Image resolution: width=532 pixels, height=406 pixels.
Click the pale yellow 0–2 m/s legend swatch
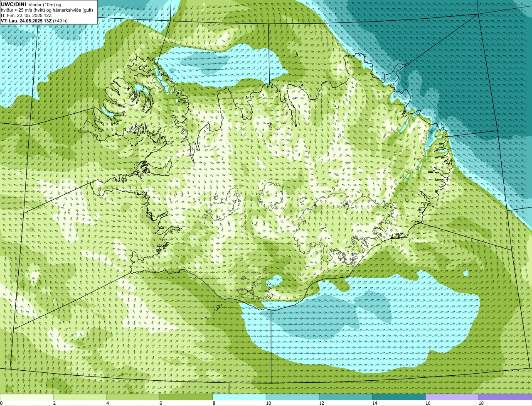[27, 397]
